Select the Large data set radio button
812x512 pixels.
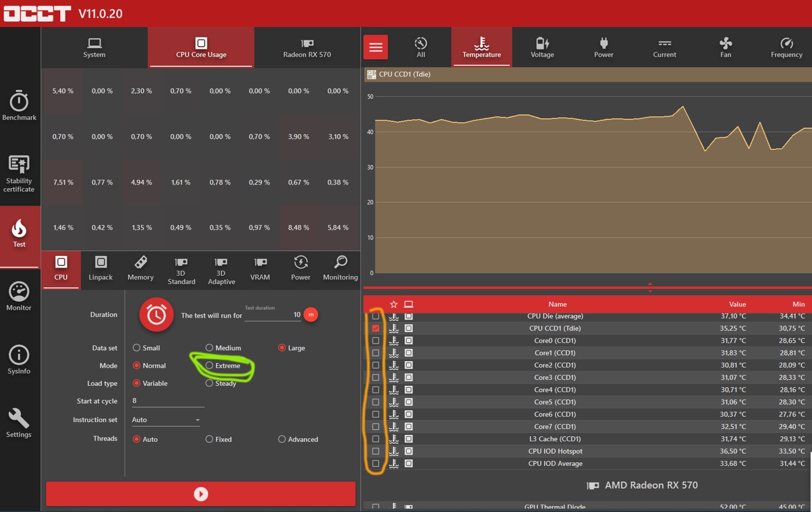(282, 348)
